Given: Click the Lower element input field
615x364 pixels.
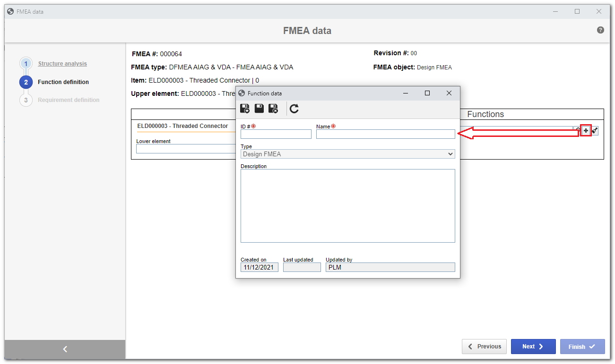Looking at the screenshot, I should pos(186,149).
